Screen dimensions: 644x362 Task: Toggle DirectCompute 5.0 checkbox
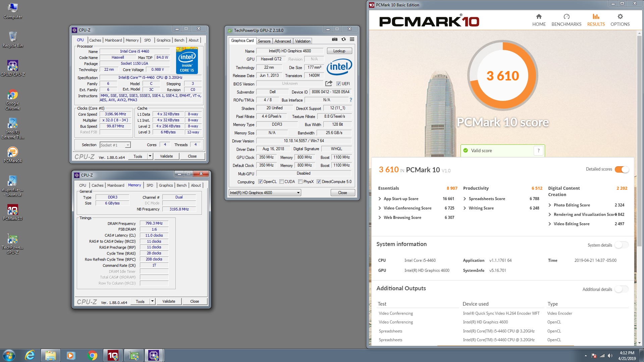pyautogui.click(x=319, y=182)
